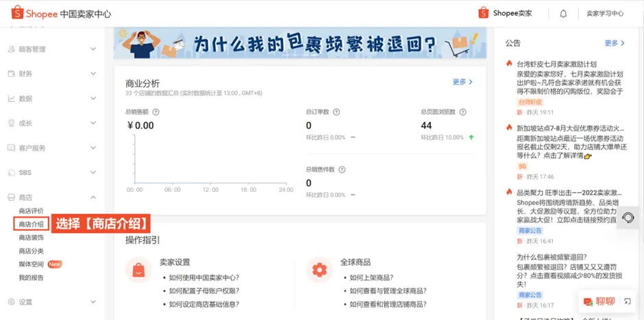Click flame icon beside 台湾虾皮七月卖家激励计划

coord(509,64)
